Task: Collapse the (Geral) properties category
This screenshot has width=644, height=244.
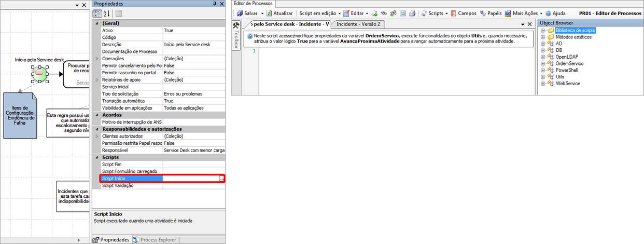Action: tap(96, 24)
